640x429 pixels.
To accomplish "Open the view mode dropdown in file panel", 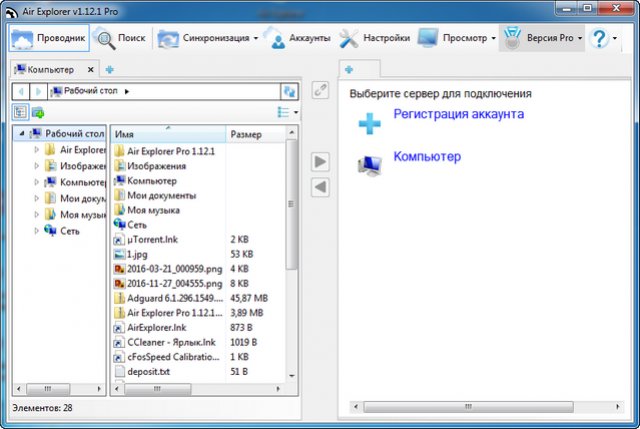I will (x=296, y=113).
